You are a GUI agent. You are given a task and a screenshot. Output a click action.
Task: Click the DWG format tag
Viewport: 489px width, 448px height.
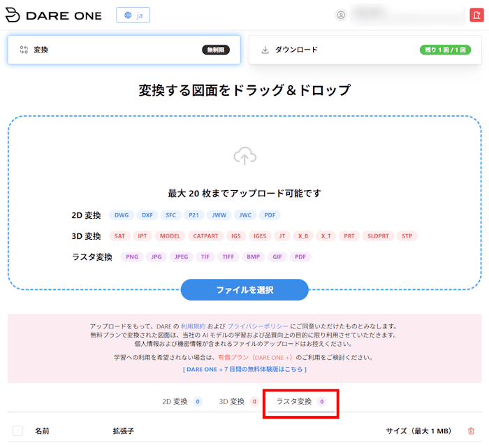(122, 215)
